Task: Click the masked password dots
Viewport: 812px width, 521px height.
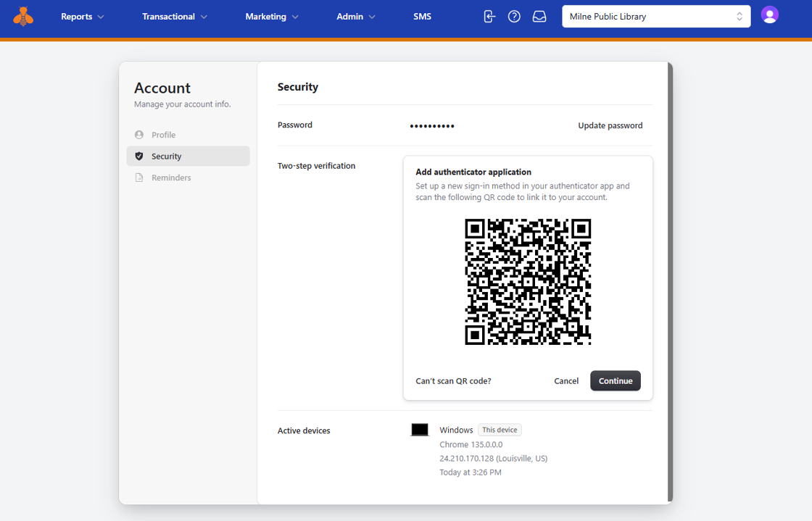Action: pos(432,126)
